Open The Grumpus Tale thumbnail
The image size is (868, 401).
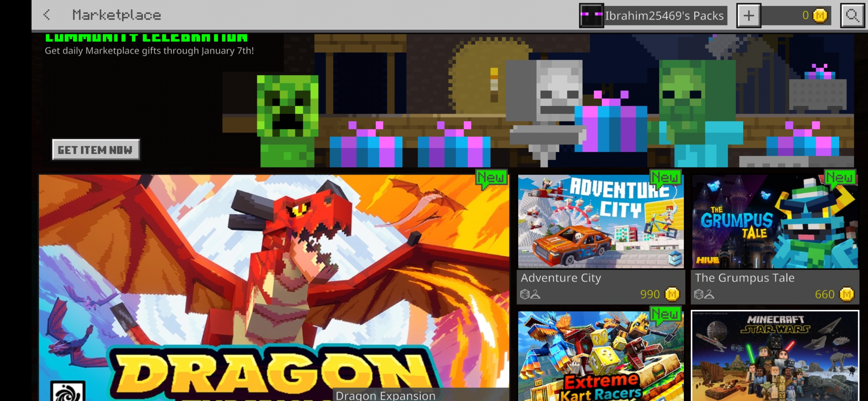775,222
